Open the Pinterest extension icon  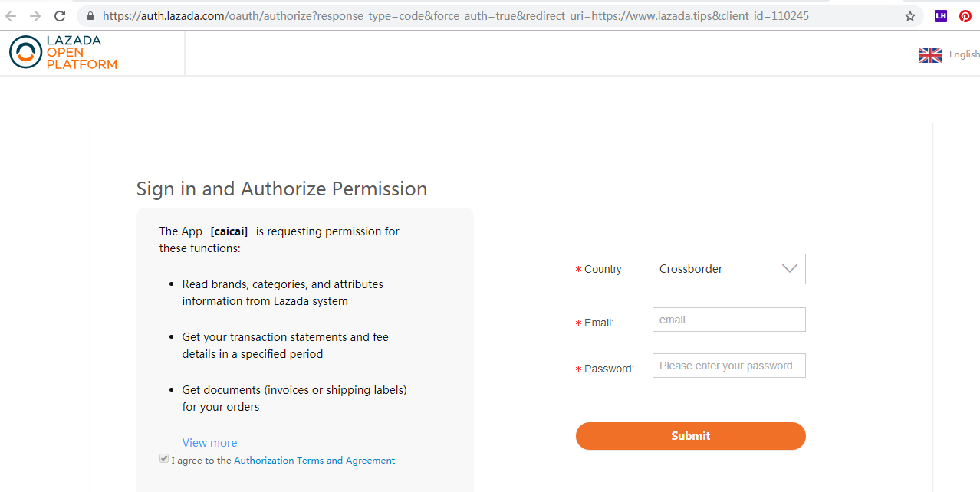click(x=965, y=16)
